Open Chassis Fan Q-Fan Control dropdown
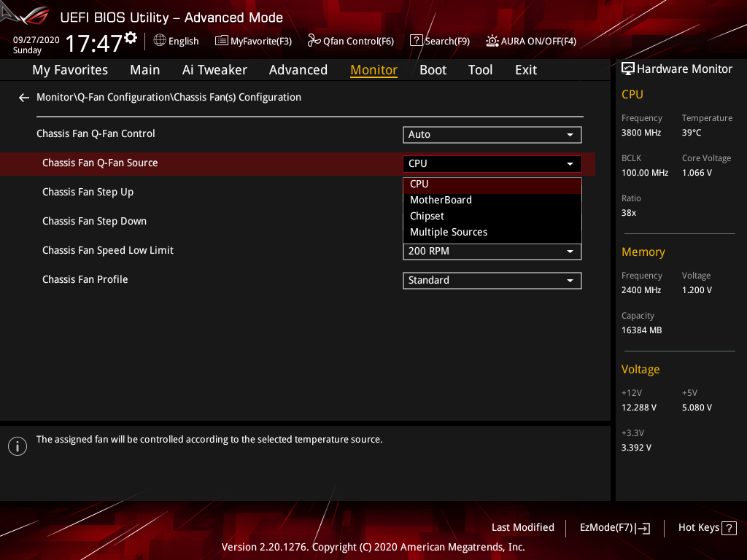 [x=492, y=135]
